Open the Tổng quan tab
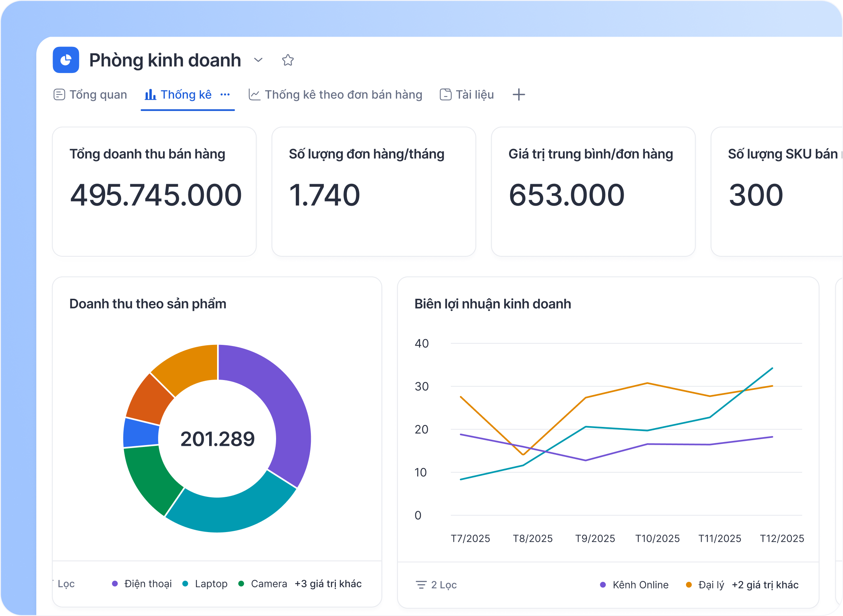Screen dimensions: 843x616 pos(90,95)
